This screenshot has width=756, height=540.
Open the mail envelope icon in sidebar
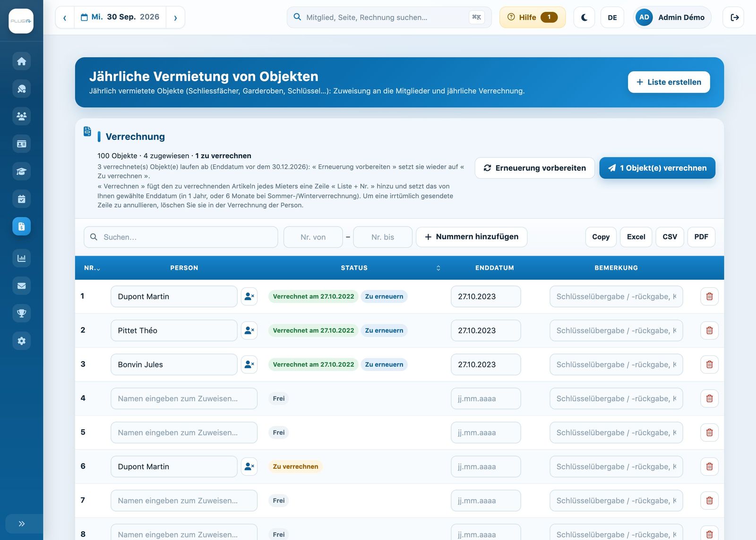[21, 286]
